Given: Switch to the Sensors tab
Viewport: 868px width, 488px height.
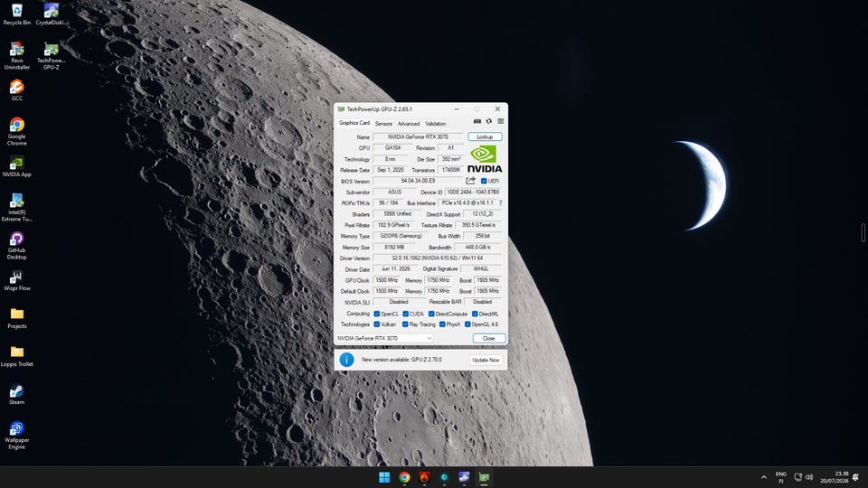Looking at the screenshot, I should pos(383,124).
